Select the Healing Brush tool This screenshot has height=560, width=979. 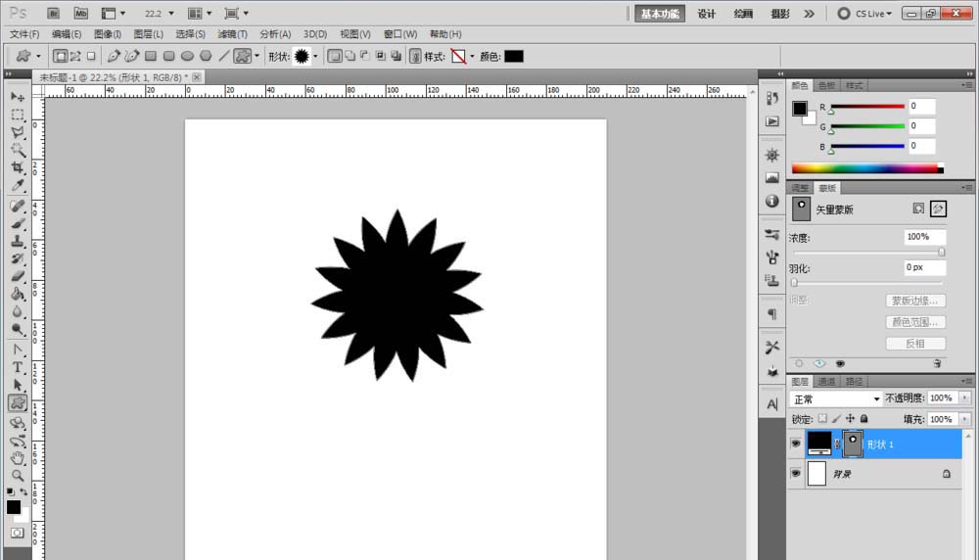(18, 206)
